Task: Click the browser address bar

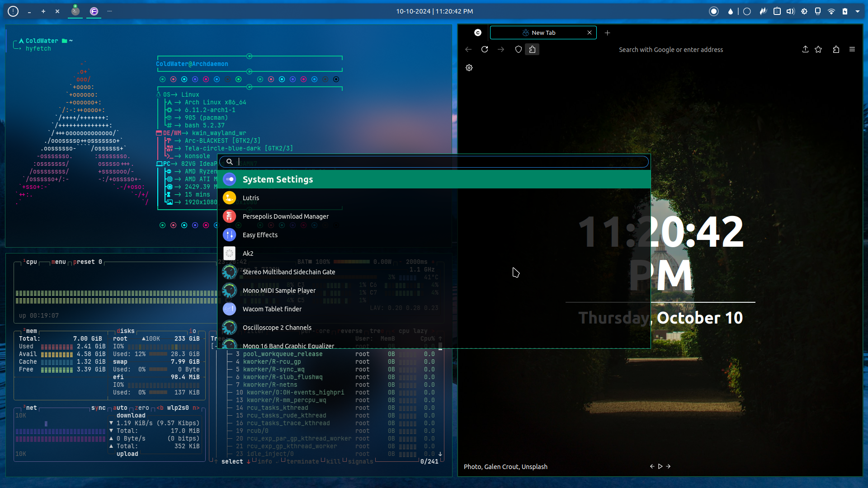Action: 671,50
